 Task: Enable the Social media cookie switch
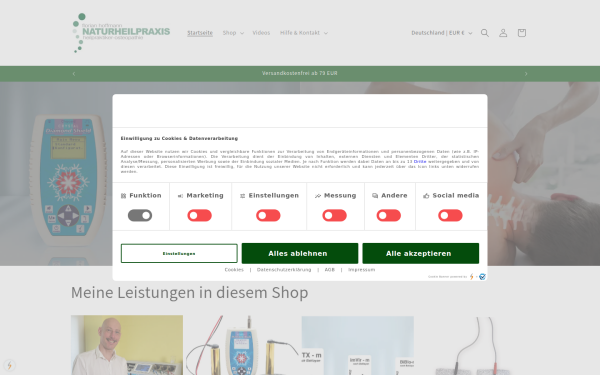click(450, 215)
